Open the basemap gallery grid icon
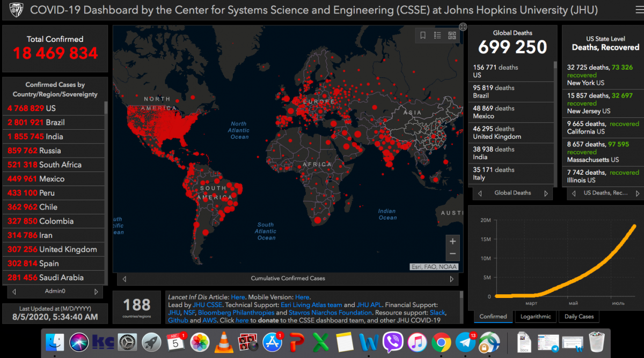This screenshot has height=358, width=644. (x=452, y=35)
